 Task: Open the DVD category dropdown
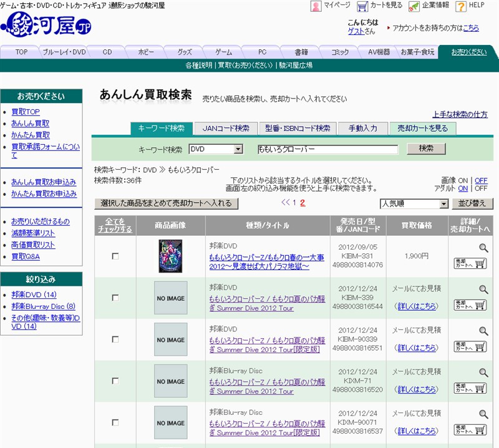216,149
